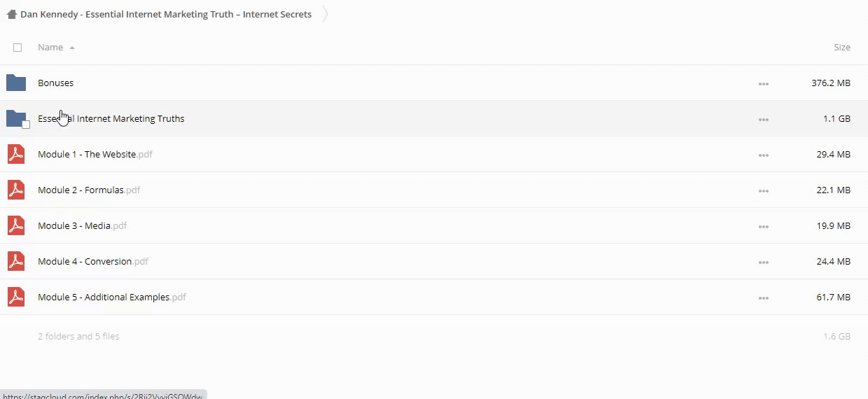Screen dimensions: 868x399
Task: Tick the checkbox on Essential Internet Marketing Truths folder
Action: 26,125
